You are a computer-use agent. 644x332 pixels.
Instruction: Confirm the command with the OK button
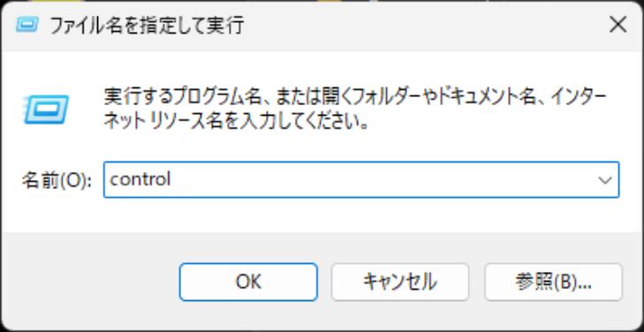(x=248, y=282)
